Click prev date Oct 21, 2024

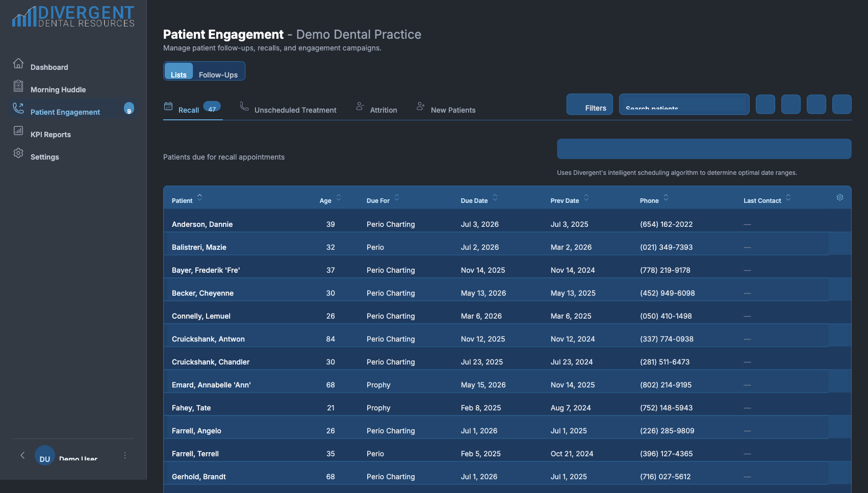pos(572,454)
